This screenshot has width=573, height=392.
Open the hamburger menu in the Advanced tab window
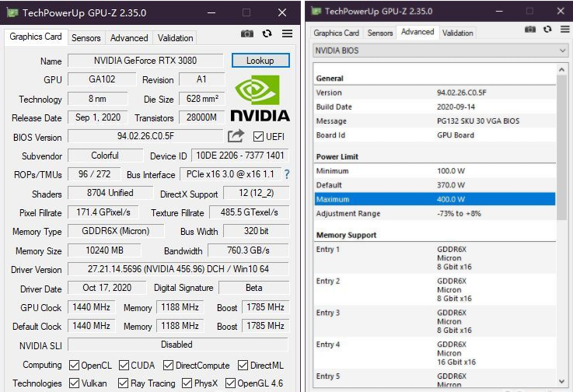point(563,30)
